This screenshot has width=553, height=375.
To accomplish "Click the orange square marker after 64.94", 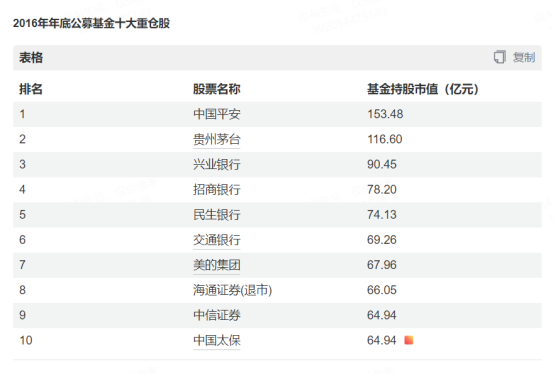I will [409, 340].
